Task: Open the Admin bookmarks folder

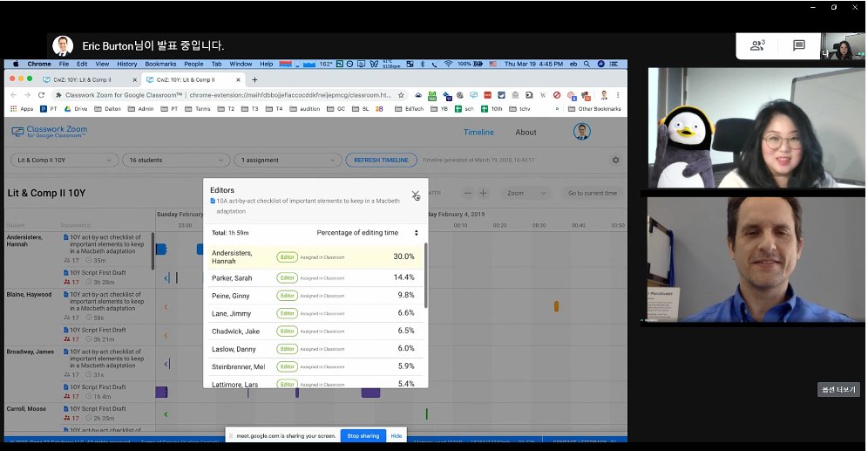Action: click(140, 108)
